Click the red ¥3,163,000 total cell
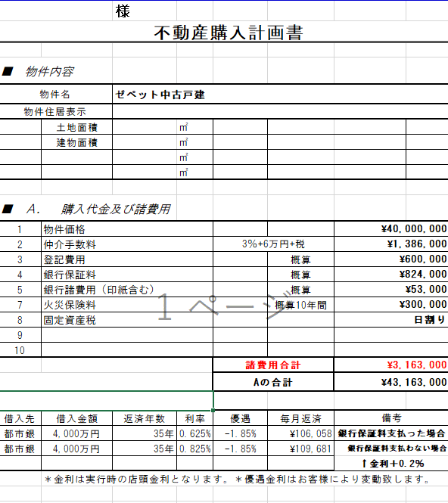Image resolution: width=448 pixels, height=503 pixels. 391,365
